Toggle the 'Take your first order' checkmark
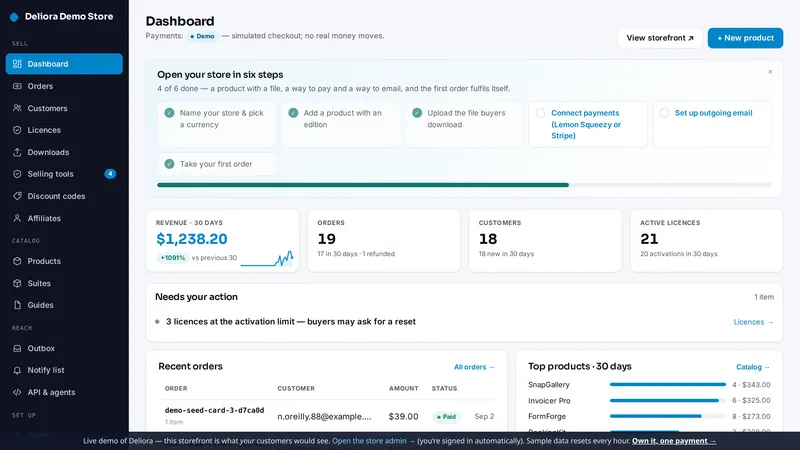The width and height of the screenshot is (800, 450). (x=169, y=164)
